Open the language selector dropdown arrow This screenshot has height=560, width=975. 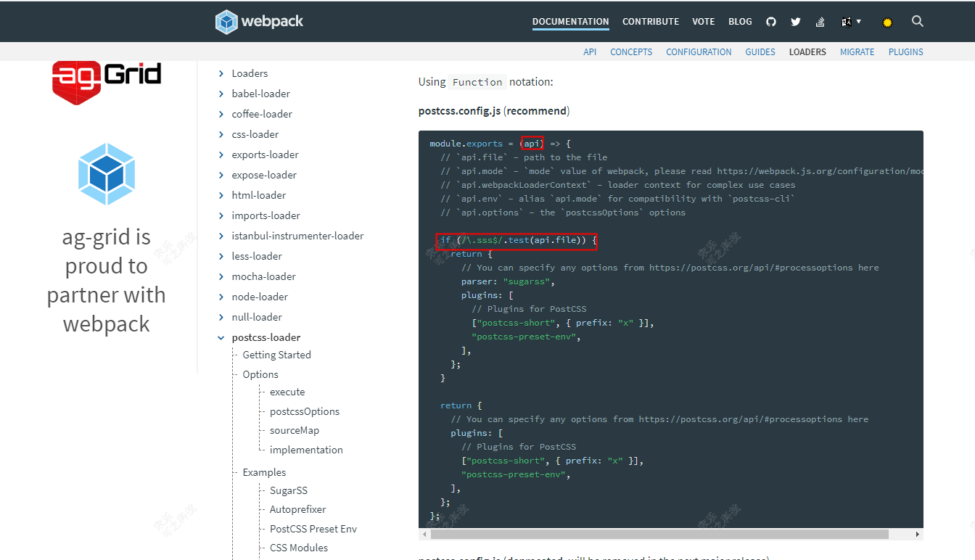tap(857, 21)
